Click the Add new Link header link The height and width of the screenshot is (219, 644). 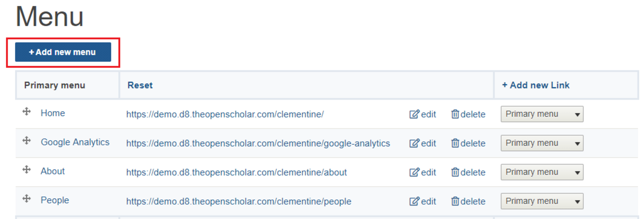pos(536,85)
